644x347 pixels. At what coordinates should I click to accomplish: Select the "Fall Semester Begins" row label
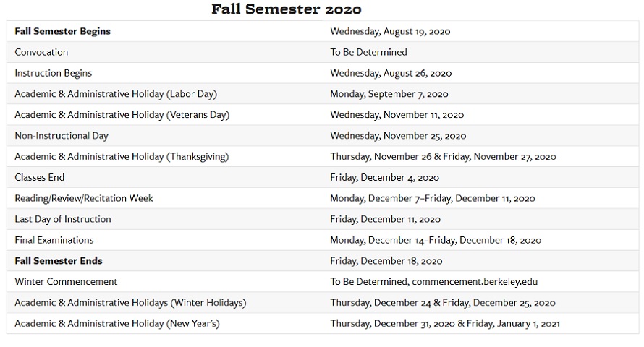(x=62, y=32)
